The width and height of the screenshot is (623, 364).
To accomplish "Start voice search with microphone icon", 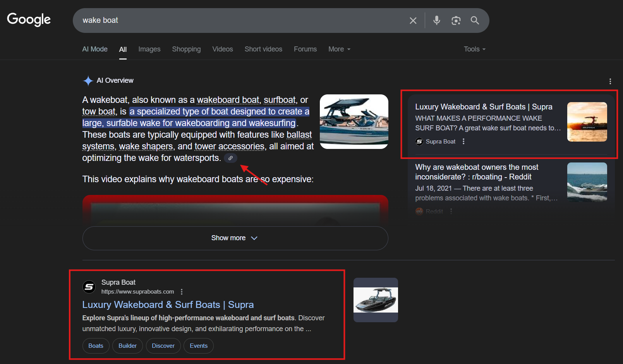I will click(437, 21).
